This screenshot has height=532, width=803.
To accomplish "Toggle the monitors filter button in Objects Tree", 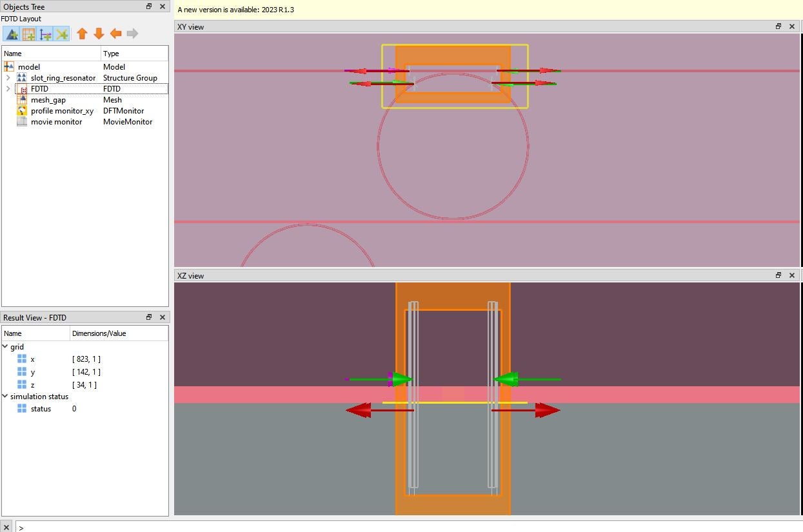I will pyautogui.click(x=62, y=34).
